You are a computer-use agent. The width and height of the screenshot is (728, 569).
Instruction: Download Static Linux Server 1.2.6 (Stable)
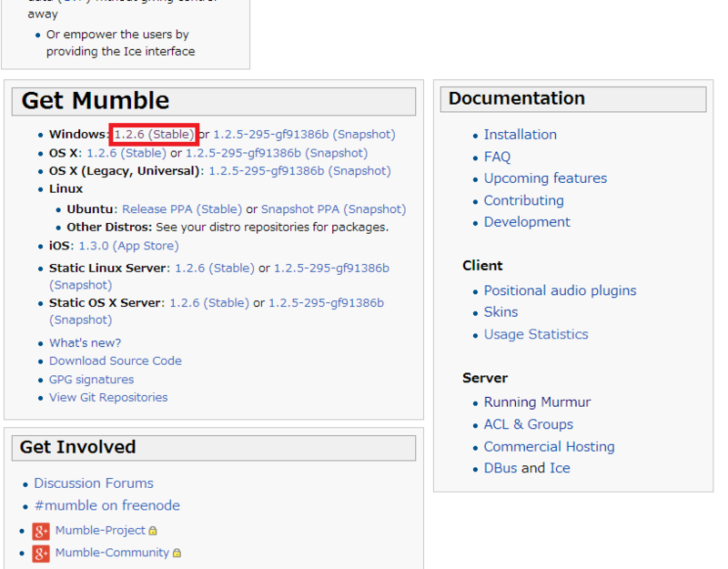(x=215, y=268)
